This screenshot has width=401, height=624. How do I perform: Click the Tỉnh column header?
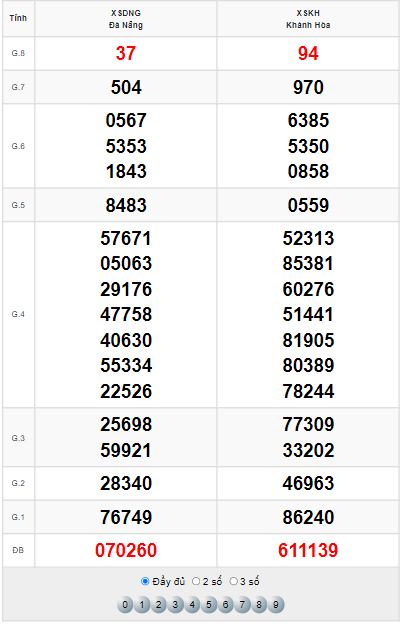(18, 18)
